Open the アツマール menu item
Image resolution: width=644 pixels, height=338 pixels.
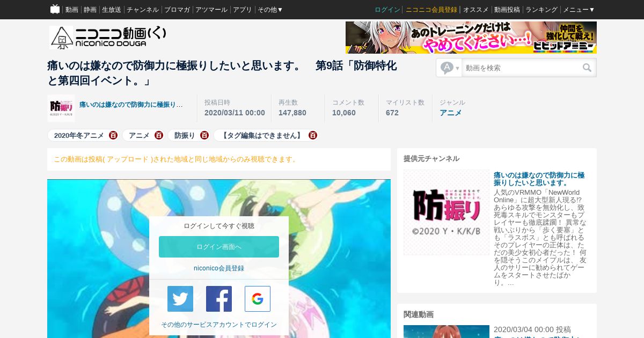211,10
